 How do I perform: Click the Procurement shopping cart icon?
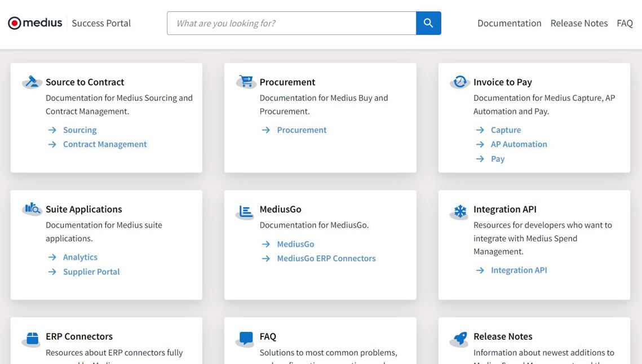point(246,82)
